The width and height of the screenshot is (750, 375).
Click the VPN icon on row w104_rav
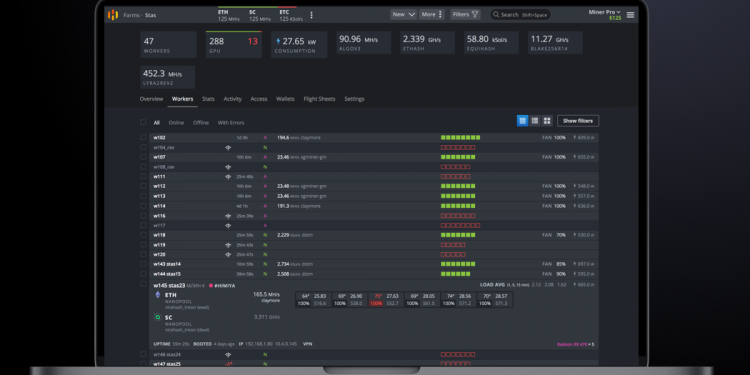tap(228, 147)
